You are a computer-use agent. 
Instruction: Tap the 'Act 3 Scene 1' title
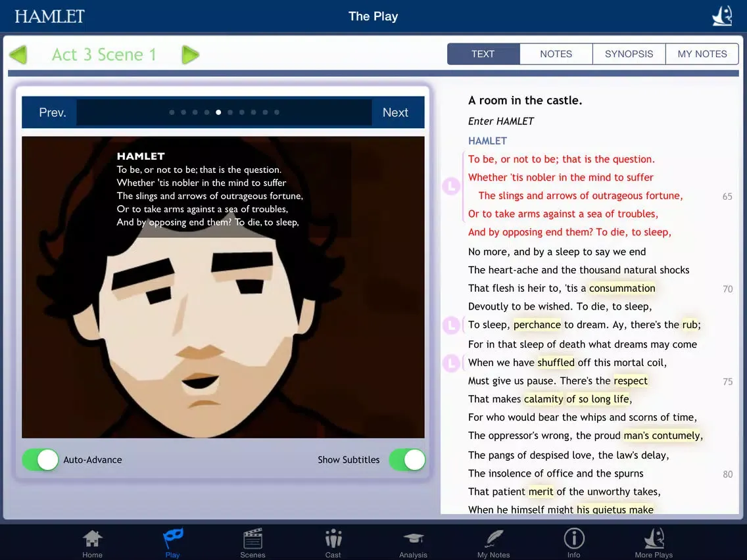pyautogui.click(x=104, y=55)
